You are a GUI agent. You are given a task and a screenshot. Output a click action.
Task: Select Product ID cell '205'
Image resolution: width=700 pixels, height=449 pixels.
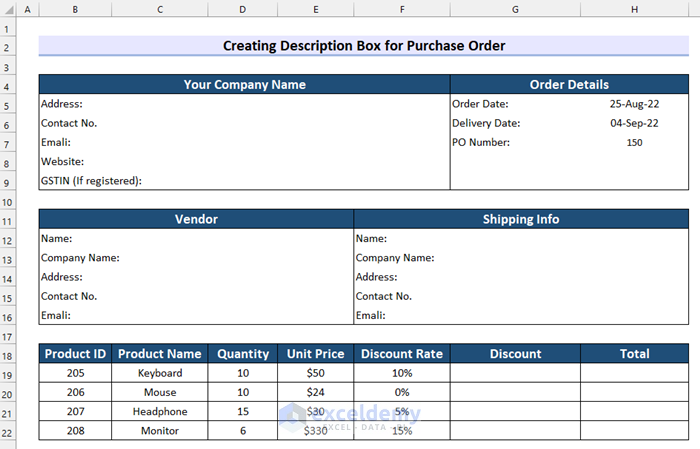75,373
